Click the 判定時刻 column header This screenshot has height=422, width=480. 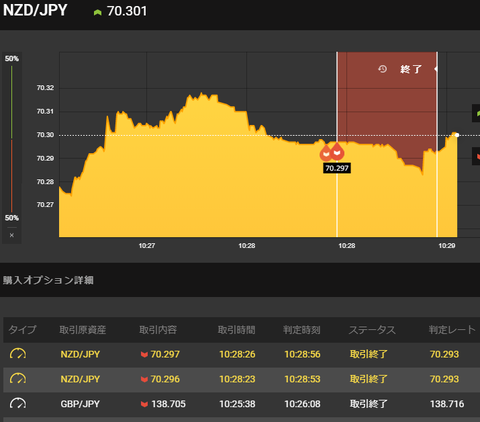tap(302, 330)
